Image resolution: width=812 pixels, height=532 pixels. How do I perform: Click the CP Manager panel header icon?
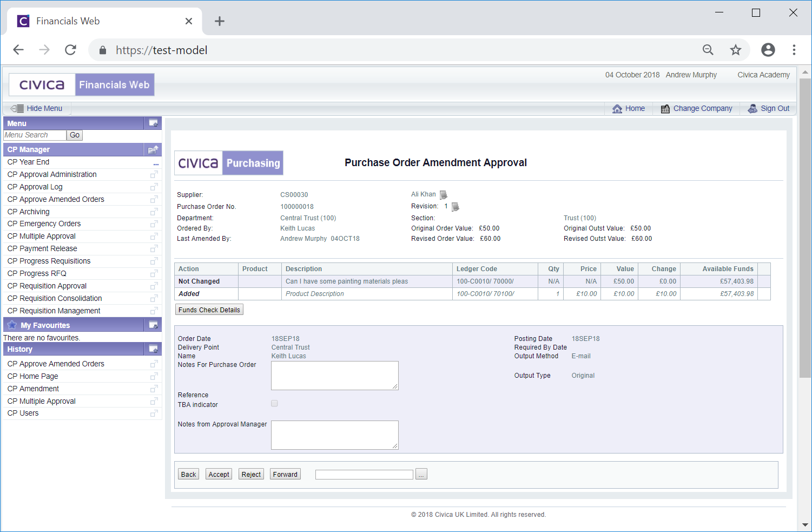154,149
